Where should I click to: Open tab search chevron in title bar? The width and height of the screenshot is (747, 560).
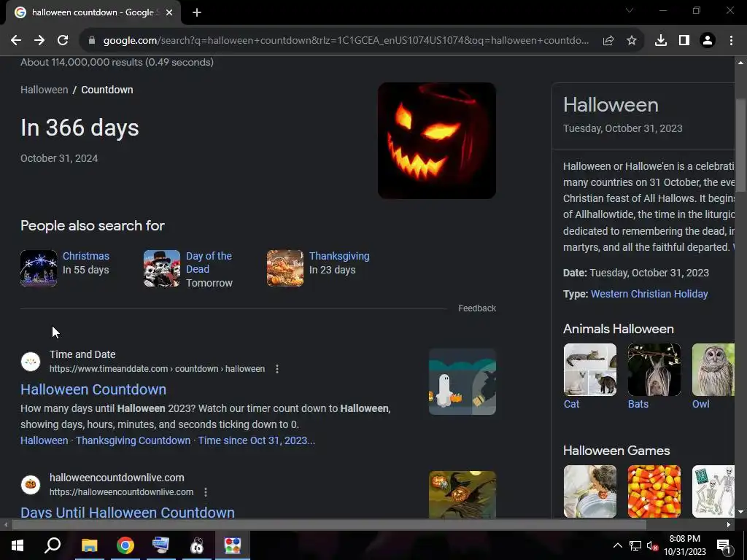click(x=630, y=10)
